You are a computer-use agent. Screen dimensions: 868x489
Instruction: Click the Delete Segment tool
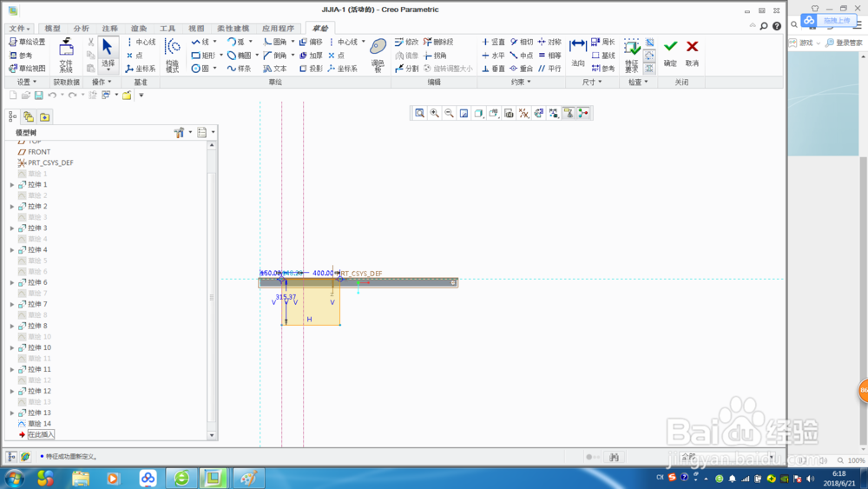438,42
